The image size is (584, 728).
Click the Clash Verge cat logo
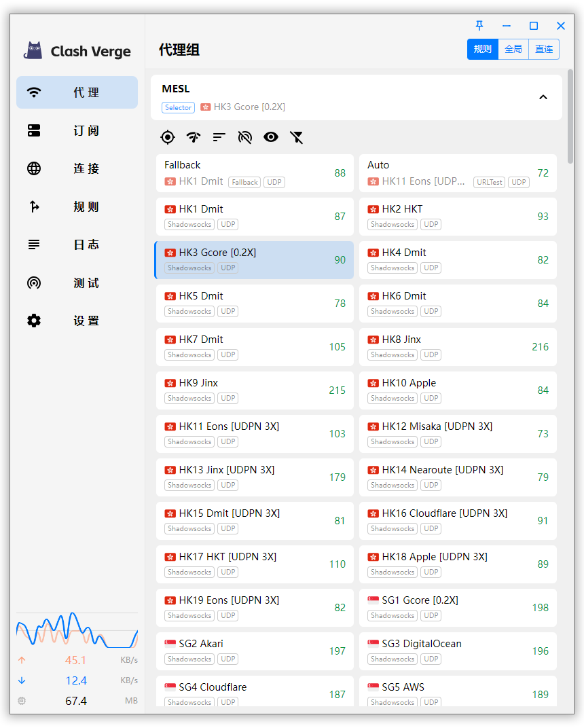pos(33,51)
